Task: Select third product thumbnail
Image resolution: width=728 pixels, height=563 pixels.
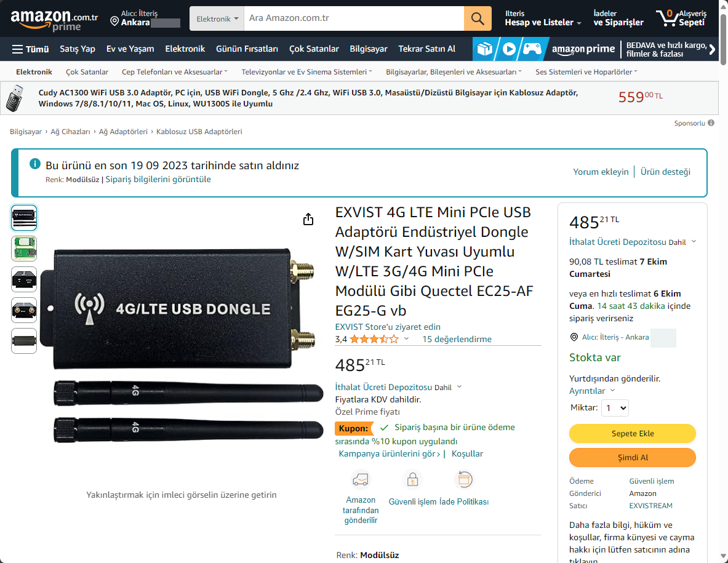Action: point(24,279)
